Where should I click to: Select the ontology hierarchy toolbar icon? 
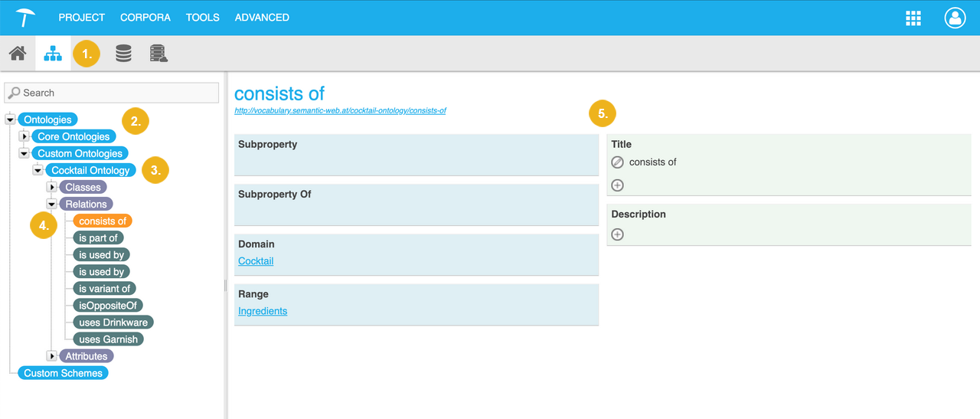[x=53, y=54]
